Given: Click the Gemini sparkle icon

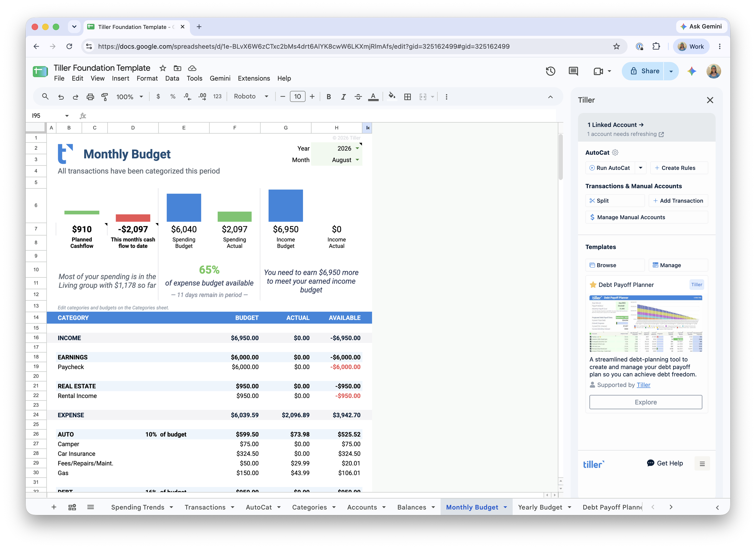Looking at the screenshot, I should point(692,71).
